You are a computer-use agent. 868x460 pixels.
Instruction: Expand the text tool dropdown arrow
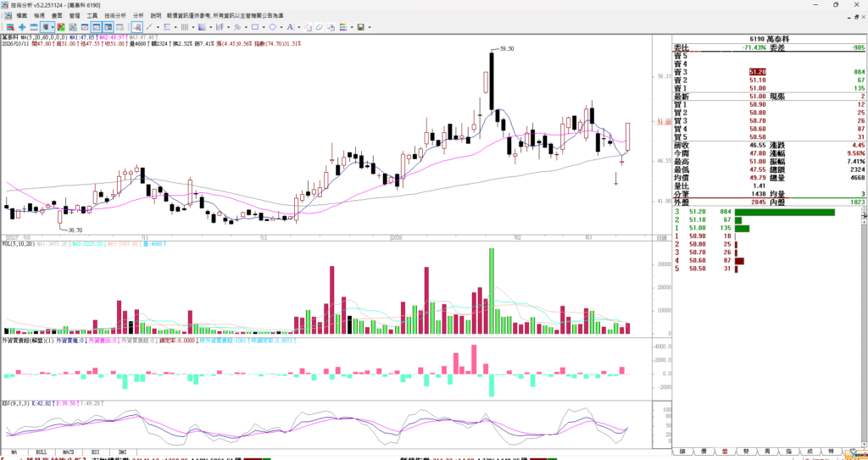[298, 27]
